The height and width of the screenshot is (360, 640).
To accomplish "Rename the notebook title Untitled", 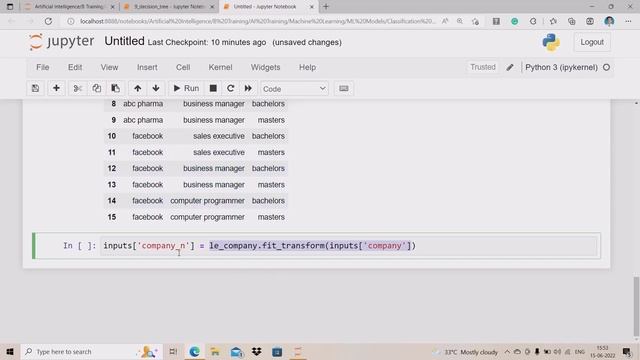I will click(124, 41).
